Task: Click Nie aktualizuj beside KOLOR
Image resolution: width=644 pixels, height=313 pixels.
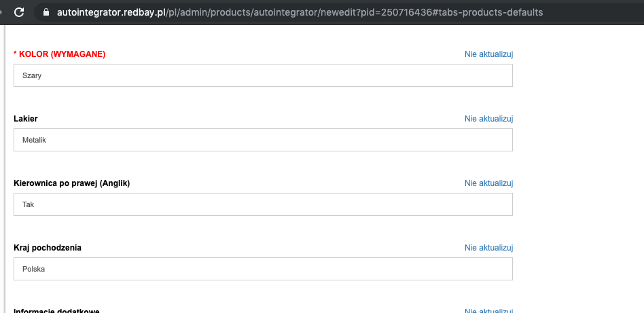Action: pyautogui.click(x=488, y=54)
